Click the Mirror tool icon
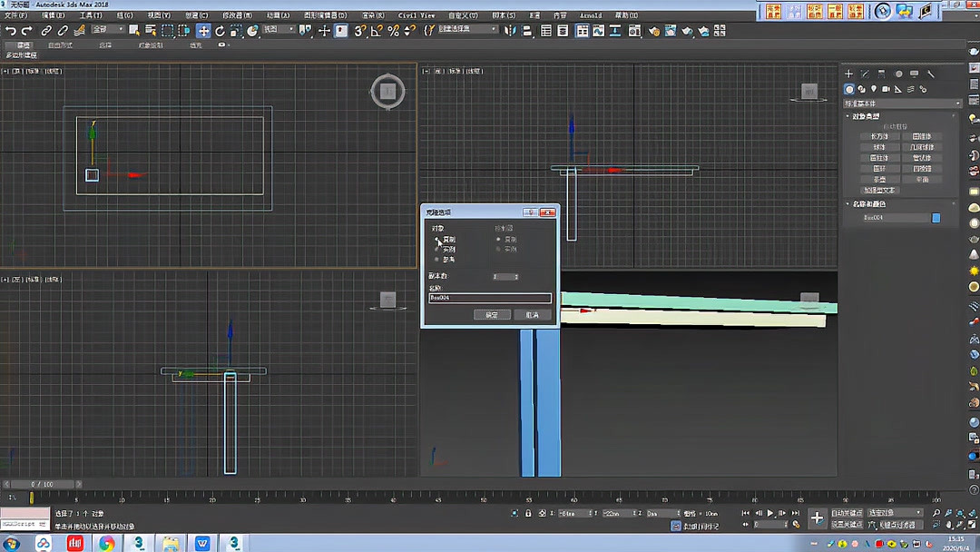The width and height of the screenshot is (980, 552). [x=511, y=30]
